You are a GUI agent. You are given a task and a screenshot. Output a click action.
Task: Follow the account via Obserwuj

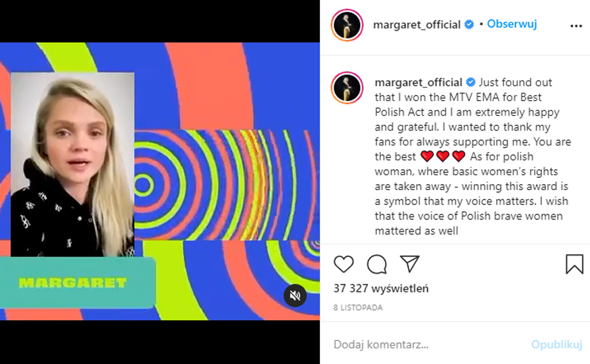coord(512,24)
